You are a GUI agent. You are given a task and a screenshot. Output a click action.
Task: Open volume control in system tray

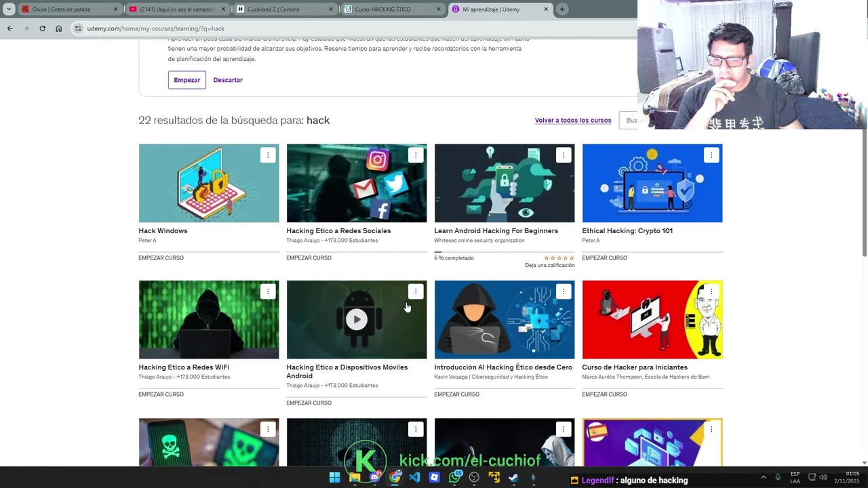pyautogui.click(x=823, y=477)
